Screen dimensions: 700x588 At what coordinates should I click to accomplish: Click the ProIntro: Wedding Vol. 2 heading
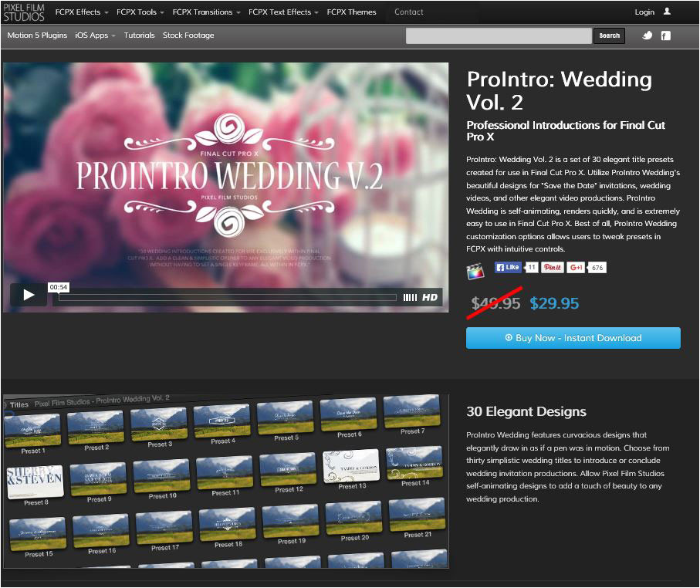(x=559, y=90)
